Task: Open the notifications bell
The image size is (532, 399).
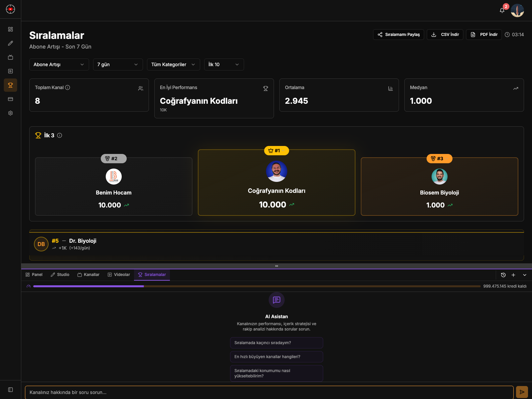Action: [502, 10]
